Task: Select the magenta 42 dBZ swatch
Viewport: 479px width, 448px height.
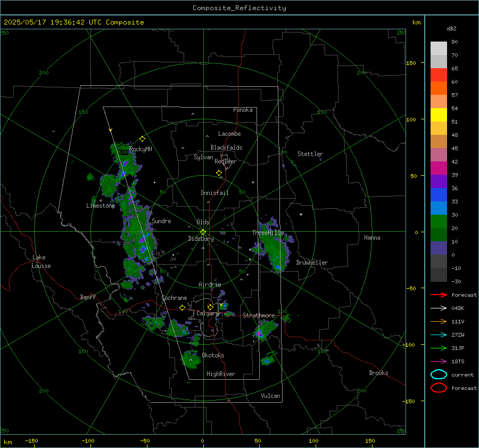Action: 439,168
